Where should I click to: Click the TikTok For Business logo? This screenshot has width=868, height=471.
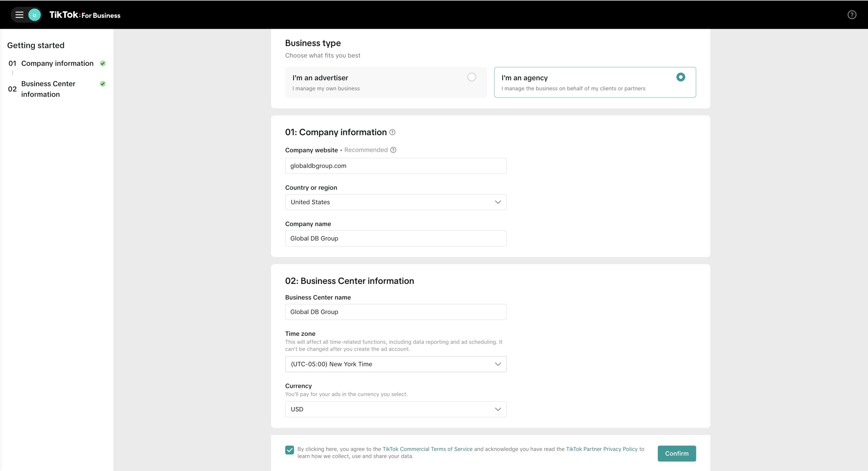point(85,15)
